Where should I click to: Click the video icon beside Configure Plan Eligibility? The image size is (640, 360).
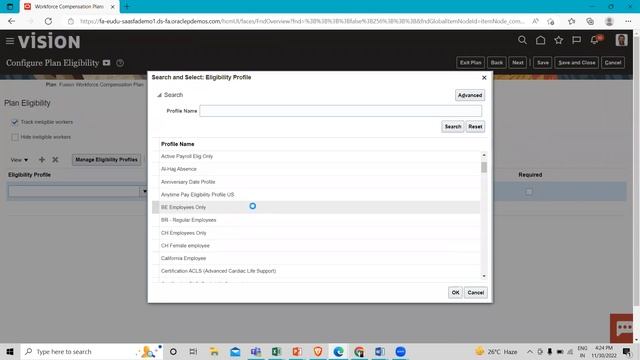[107, 63]
